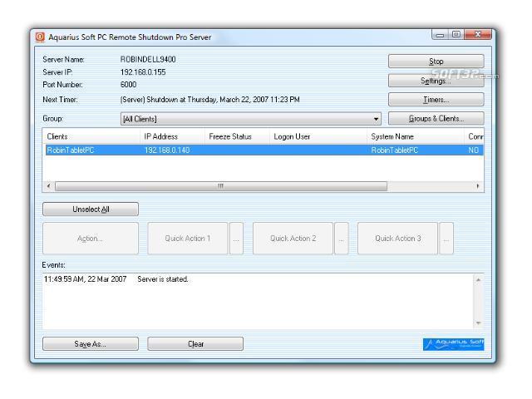The height and width of the screenshot is (399, 532).
Task: Open the Settings dialog
Action: 436,81
